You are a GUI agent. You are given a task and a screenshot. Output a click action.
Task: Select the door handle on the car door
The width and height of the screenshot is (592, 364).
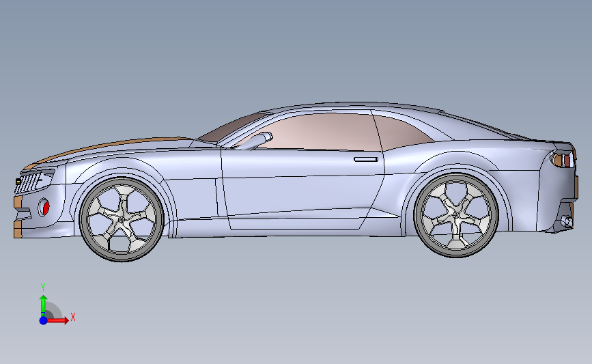366,159
